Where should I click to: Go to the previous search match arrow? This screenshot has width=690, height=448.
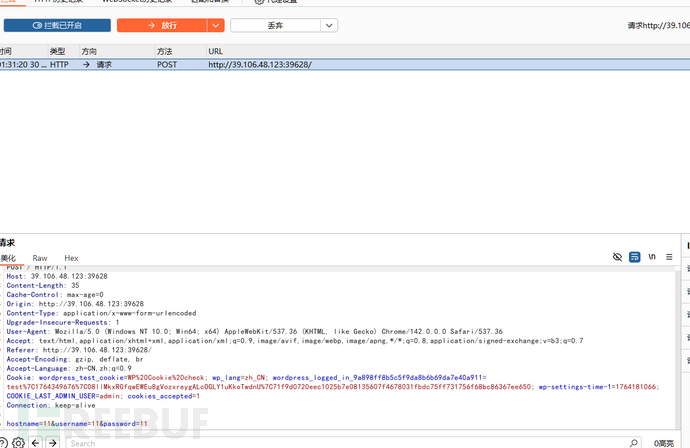click(x=36, y=442)
